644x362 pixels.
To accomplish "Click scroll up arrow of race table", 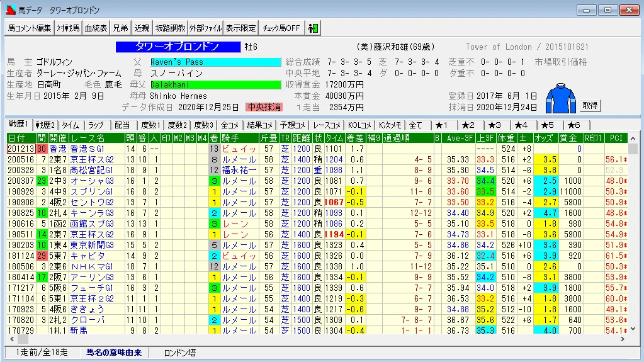I will (x=633, y=139).
